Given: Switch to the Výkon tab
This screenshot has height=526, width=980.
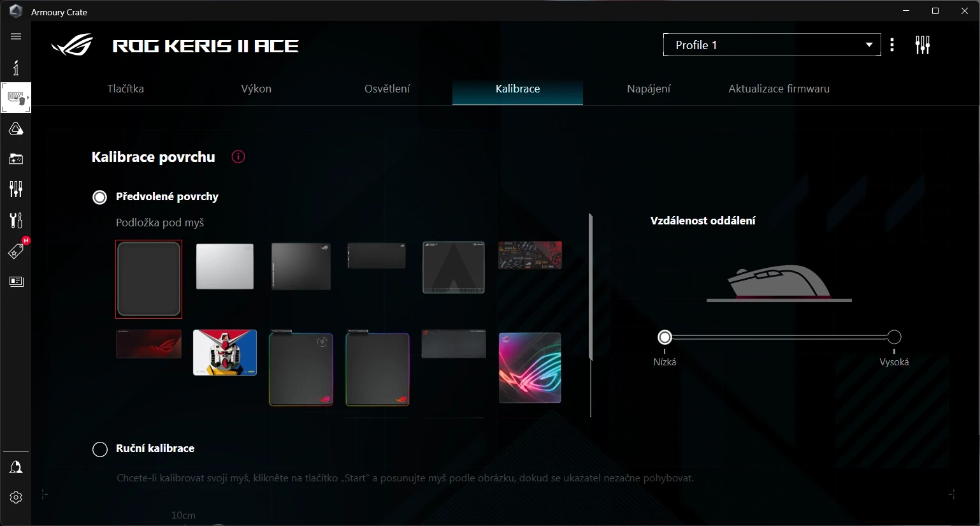Looking at the screenshot, I should (x=256, y=89).
